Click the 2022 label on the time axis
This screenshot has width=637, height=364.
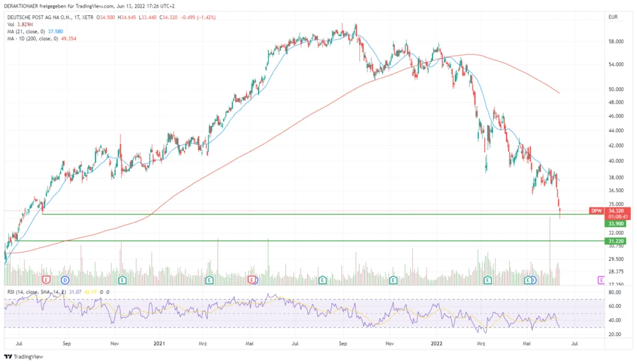point(436,342)
